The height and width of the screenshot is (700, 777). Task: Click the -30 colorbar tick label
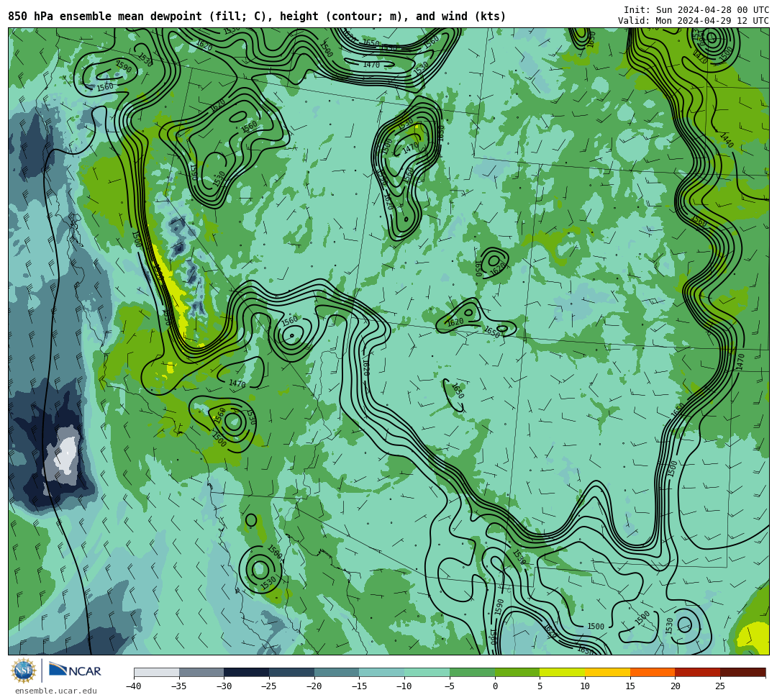tap(224, 686)
